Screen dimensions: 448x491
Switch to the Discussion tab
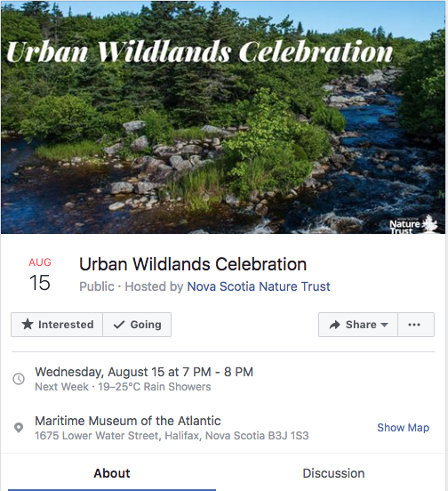(x=333, y=473)
